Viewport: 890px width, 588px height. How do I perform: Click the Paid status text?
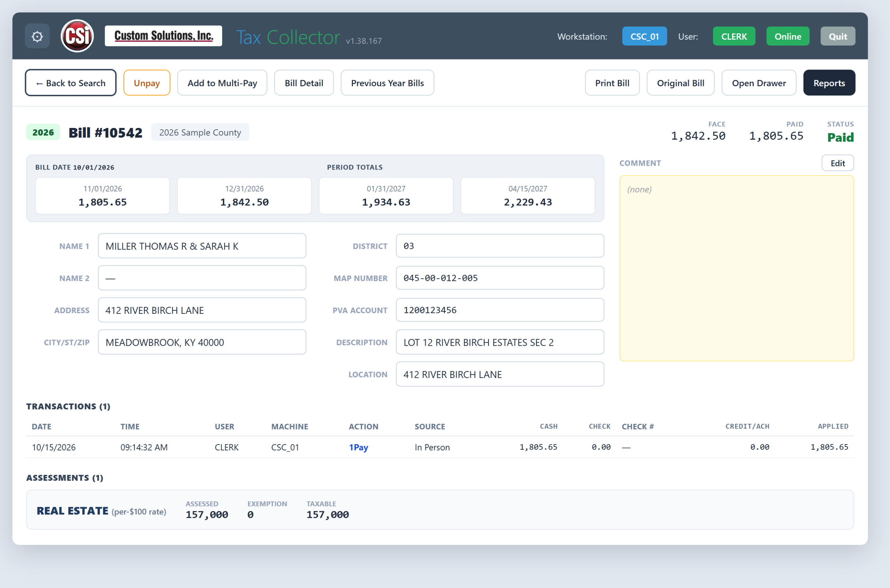click(841, 138)
